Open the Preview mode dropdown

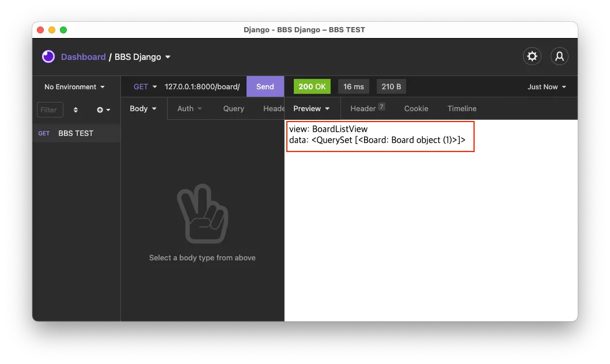[311, 108]
